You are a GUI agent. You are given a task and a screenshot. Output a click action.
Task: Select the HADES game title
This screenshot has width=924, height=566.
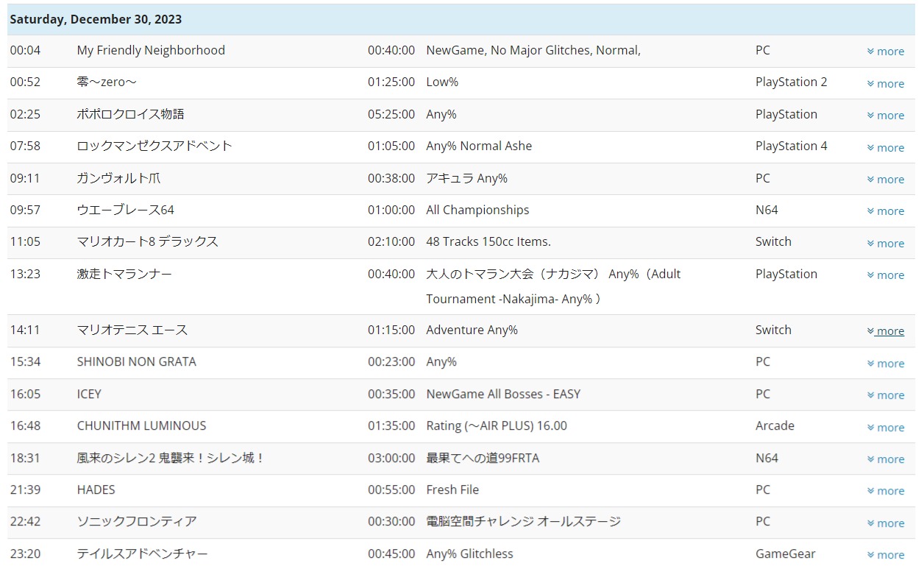[96, 489]
